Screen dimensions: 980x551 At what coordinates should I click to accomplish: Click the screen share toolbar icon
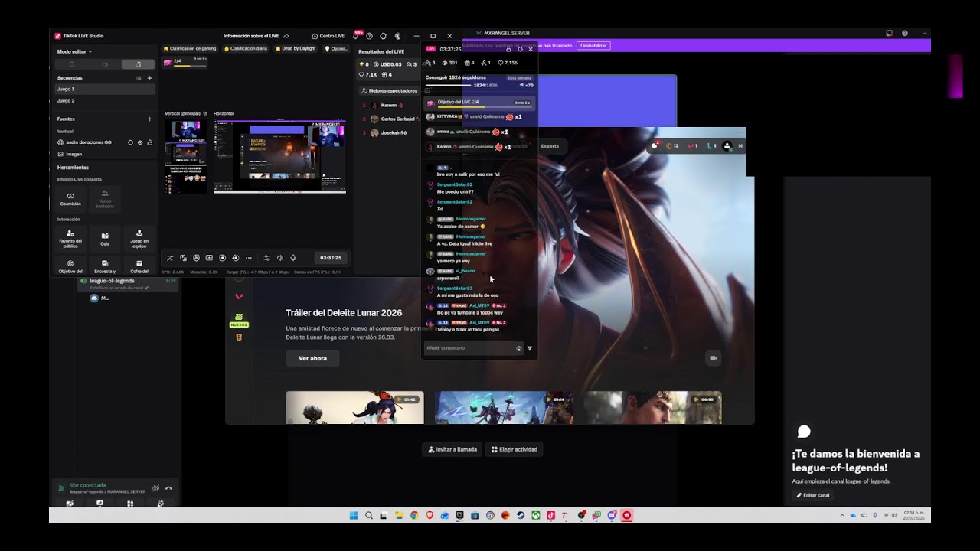point(209,258)
